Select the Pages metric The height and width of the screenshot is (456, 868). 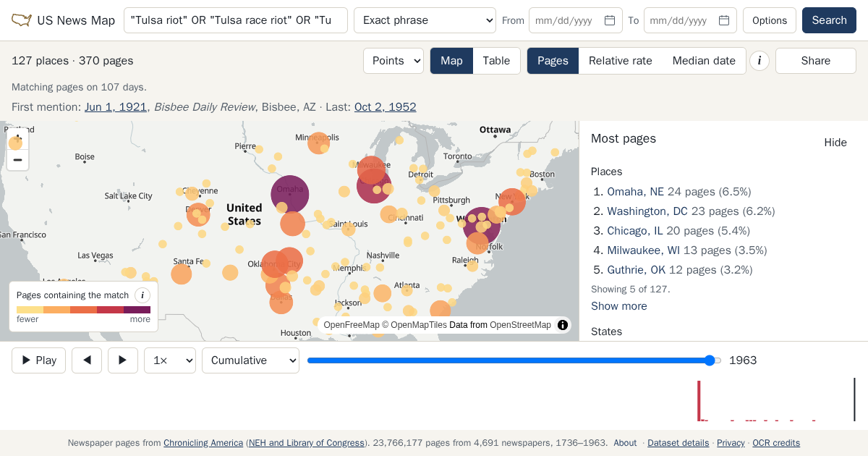coord(553,61)
